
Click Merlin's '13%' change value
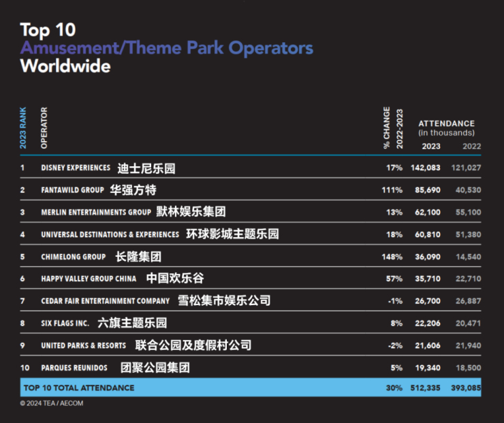pos(394,212)
